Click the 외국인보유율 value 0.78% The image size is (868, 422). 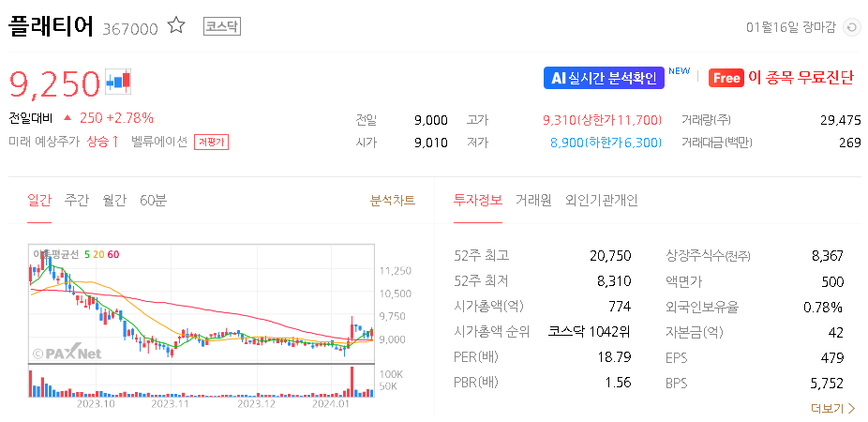pyautogui.click(x=823, y=307)
